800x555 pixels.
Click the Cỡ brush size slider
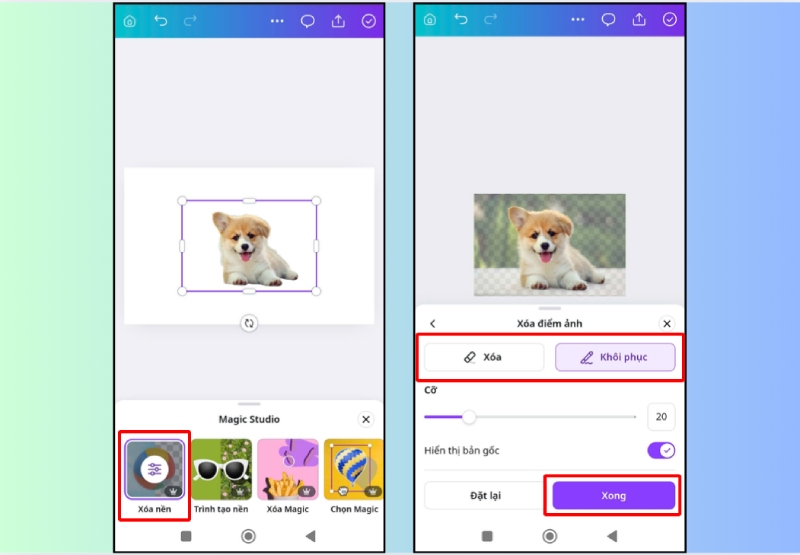(x=530, y=417)
